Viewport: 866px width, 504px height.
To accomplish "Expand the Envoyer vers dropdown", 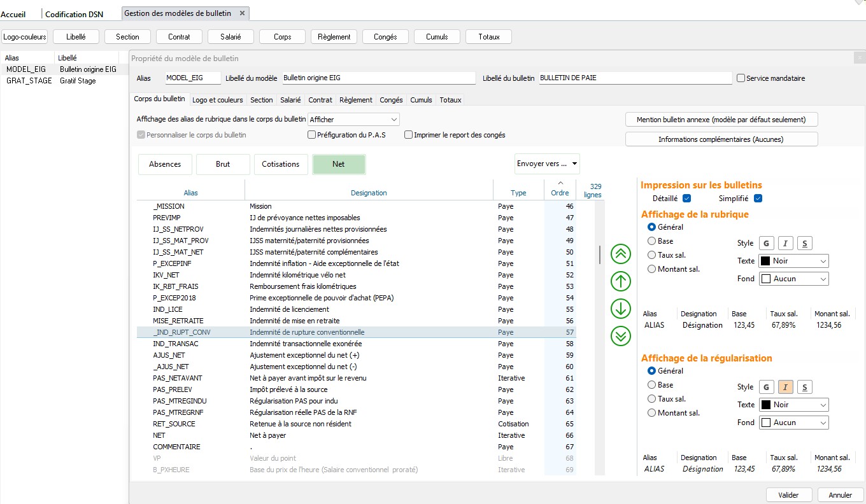I will [x=547, y=164].
